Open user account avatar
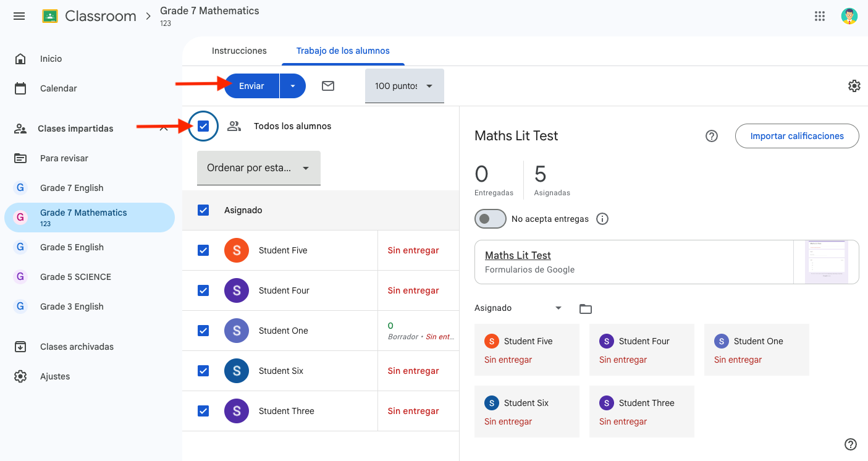The height and width of the screenshot is (461, 868). [x=849, y=16]
